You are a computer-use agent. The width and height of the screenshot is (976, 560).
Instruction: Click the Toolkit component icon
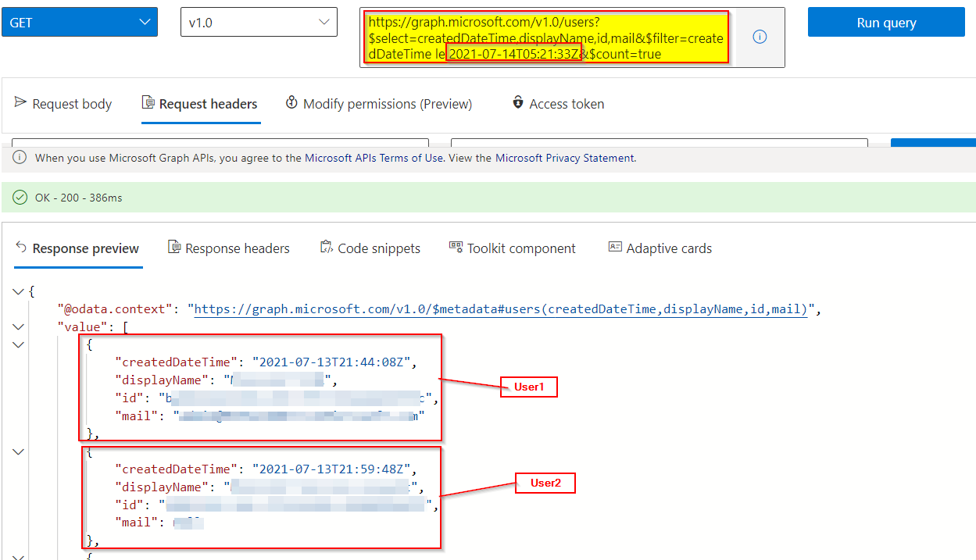pyautogui.click(x=456, y=247)
